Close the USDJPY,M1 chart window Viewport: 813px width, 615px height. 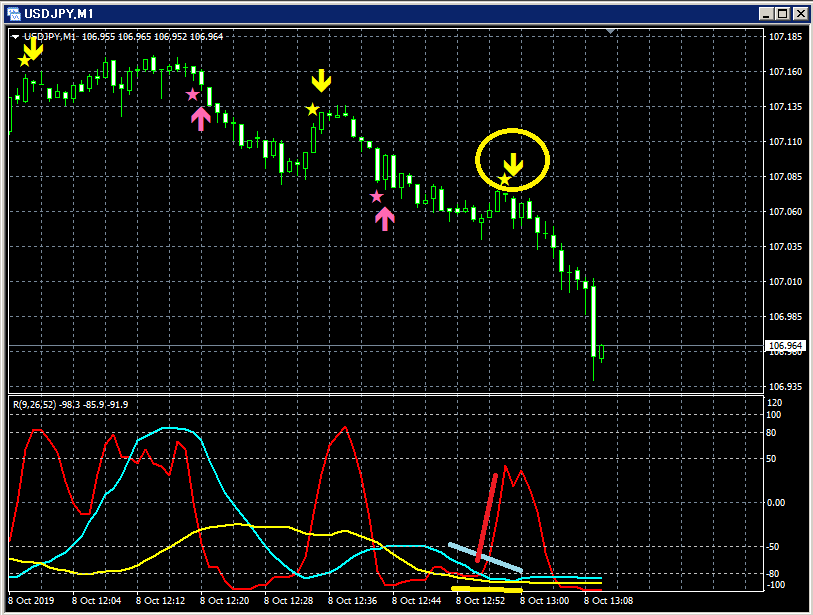[x=801, y=13]
